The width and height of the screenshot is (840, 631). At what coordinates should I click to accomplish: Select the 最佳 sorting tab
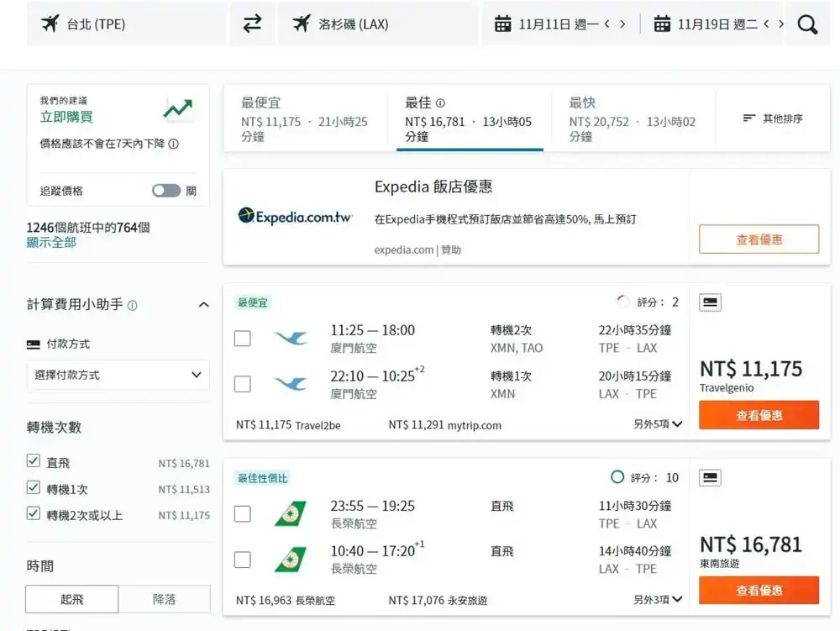[x=470, y=118]
